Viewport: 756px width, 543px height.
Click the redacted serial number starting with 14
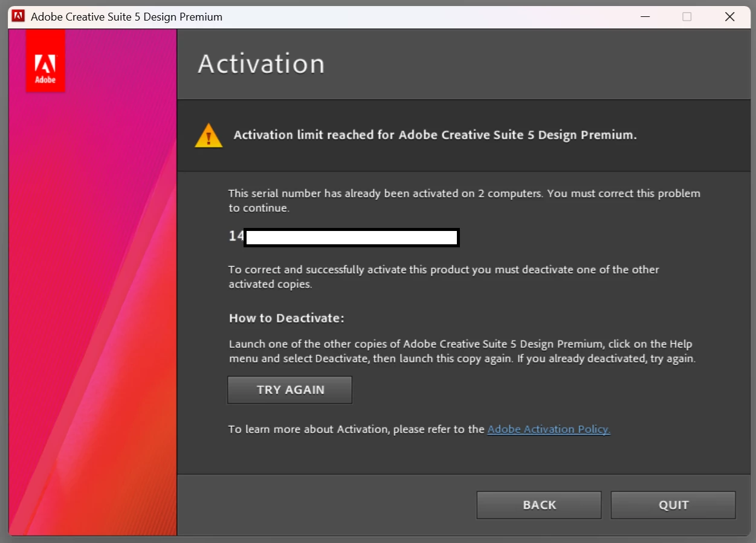click(x=344, y=237)
